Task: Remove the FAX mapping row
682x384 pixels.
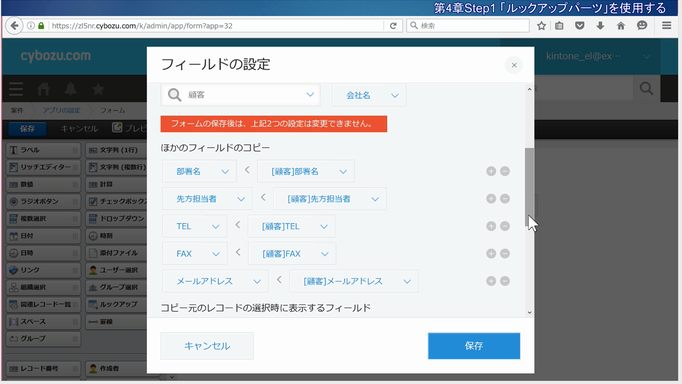Action: tap(505, 254)
